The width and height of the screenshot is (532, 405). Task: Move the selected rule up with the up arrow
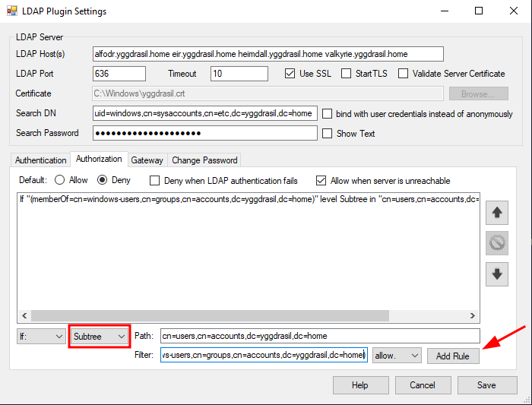coord(497,213)
